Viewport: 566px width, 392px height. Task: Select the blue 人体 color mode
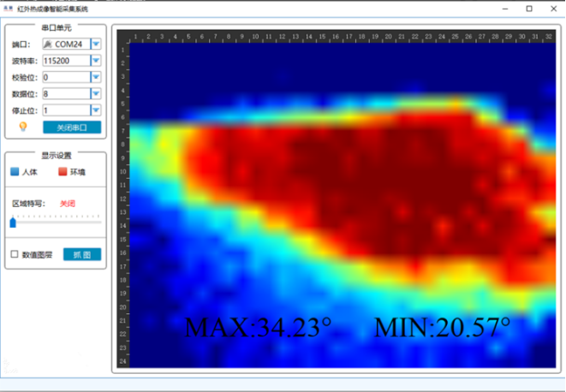click(x=15, y=172)
